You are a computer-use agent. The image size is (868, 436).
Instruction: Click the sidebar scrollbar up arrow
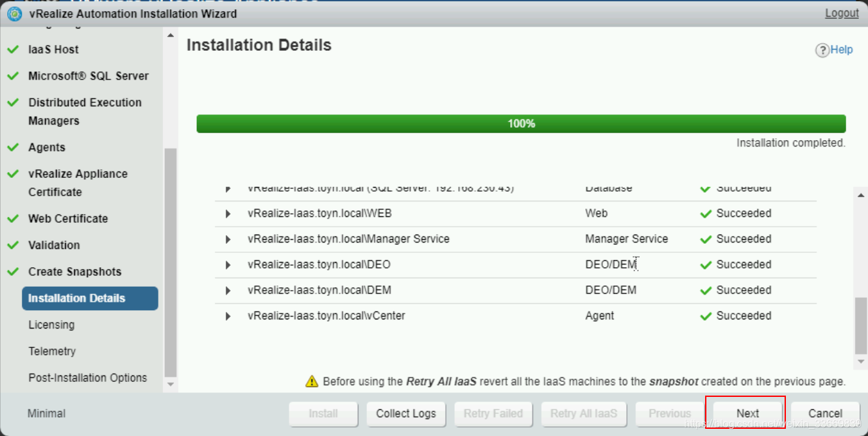tap(171, 35)
